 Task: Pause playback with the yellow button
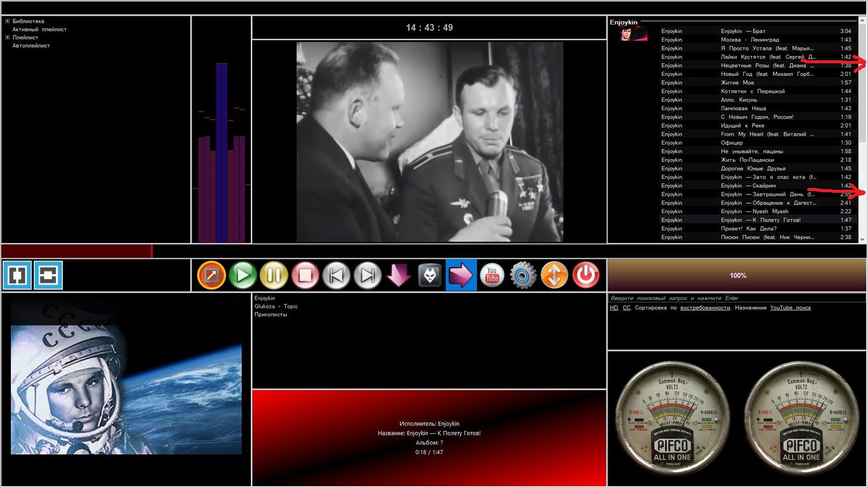(274, 275)
